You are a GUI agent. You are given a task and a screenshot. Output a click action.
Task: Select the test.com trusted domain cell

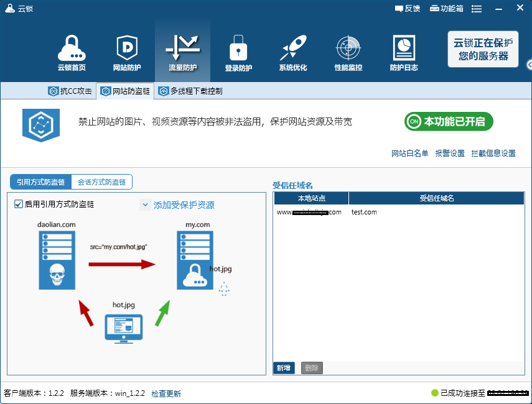tap(364, 212)
